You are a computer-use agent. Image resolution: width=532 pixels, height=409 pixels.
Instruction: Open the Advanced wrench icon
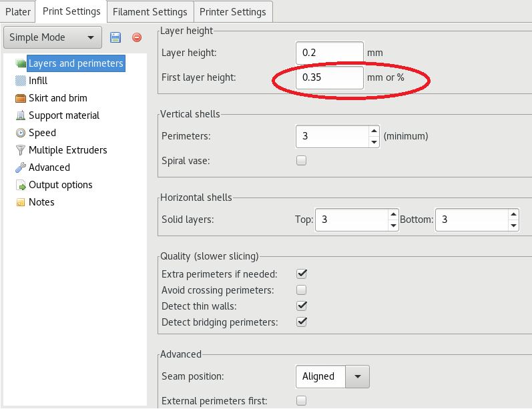click(x=21, y=167)
